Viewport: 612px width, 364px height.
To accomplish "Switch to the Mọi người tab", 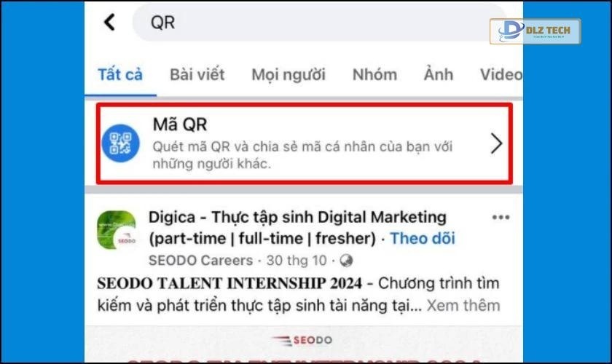I will 289,74.
